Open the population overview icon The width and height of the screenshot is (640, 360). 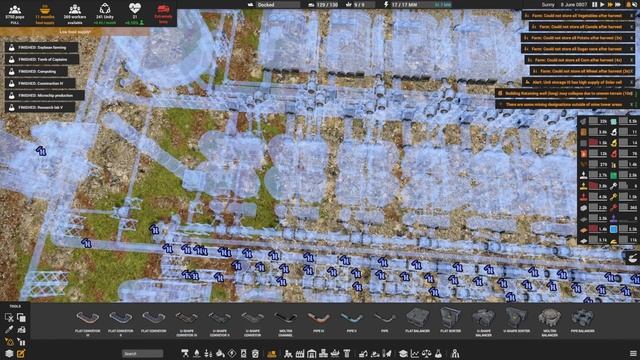(x=15, y=9)
